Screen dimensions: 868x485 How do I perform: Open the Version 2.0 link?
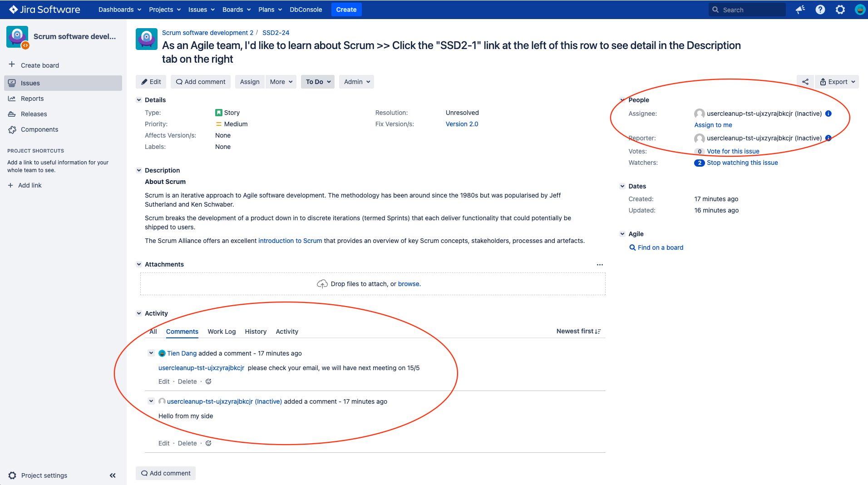(462, 124)
